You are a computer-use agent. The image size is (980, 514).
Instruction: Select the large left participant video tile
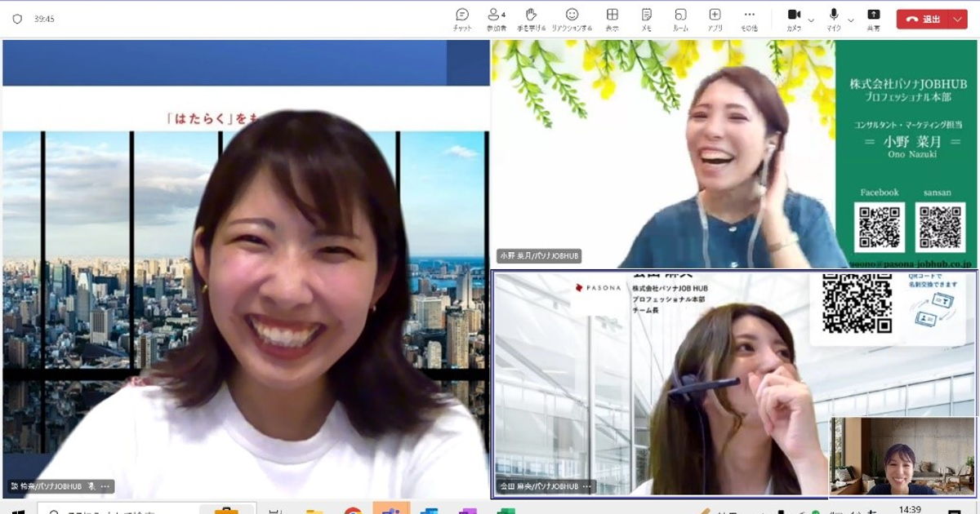pyautogui.click(x=246, y=269)
